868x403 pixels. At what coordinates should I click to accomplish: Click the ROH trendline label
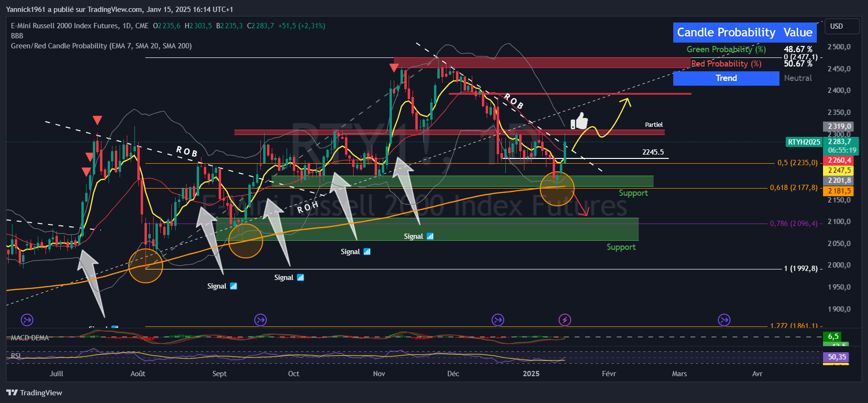click(308, 207)
